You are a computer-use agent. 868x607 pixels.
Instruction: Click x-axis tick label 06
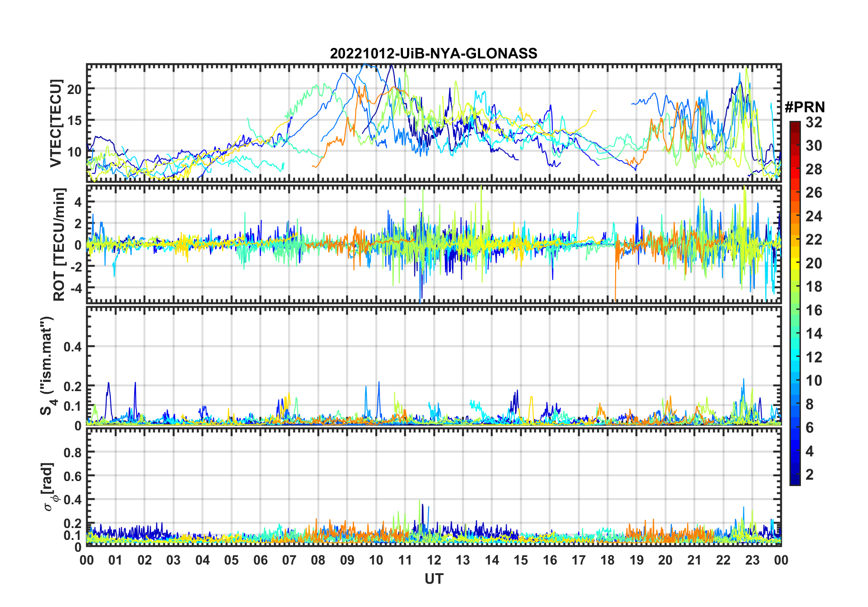[260, 560]
